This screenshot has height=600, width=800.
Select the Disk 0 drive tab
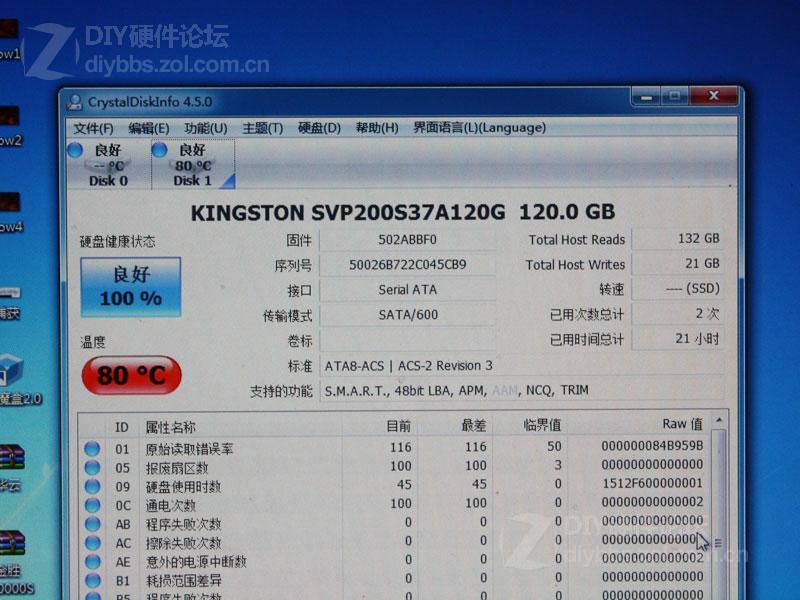[108, 165]
